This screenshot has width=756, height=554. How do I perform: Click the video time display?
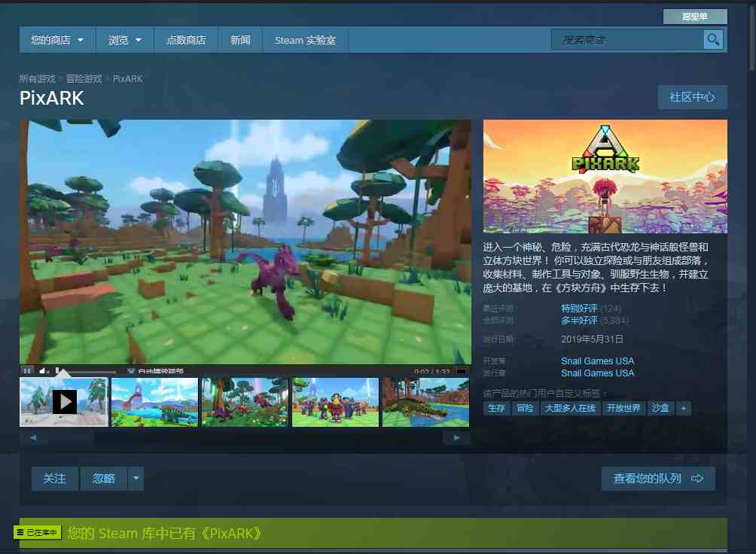pyautogui.click(x=432, y=372)
